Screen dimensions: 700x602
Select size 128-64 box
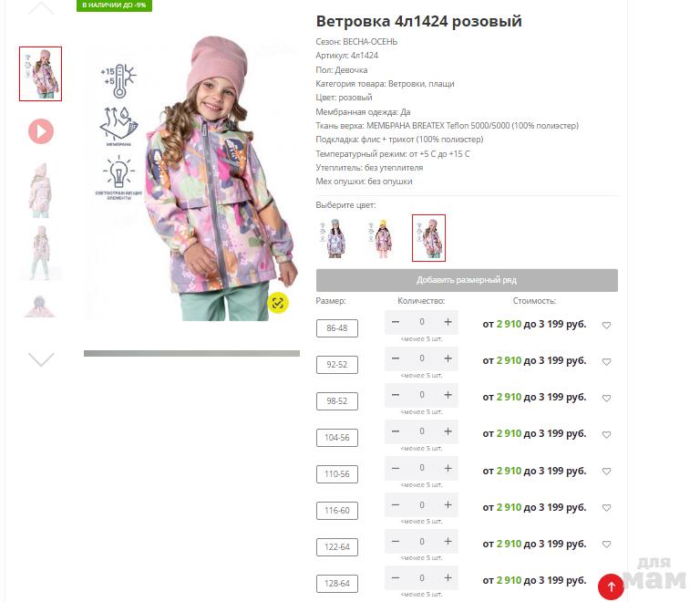coord(337,583)
